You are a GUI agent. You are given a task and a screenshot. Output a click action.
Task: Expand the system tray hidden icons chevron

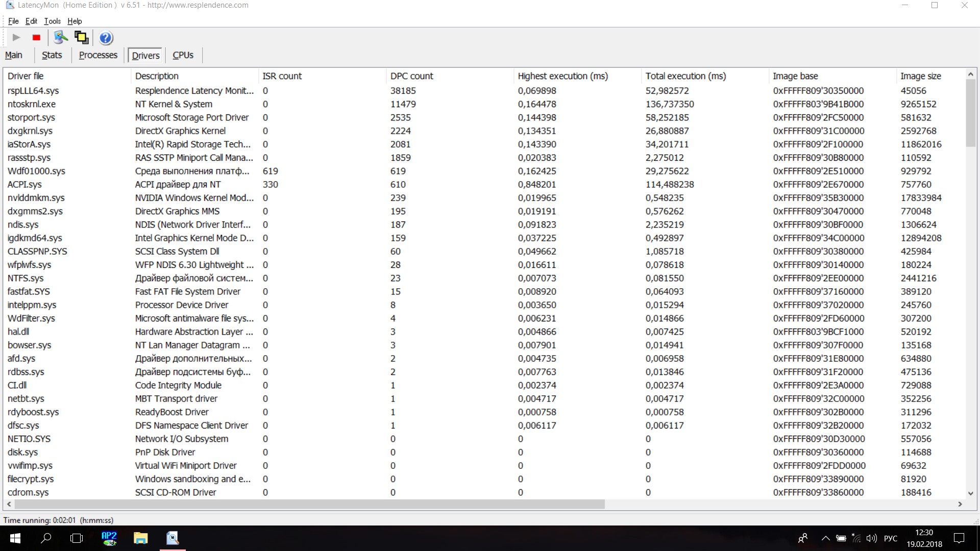tap(825, 538)
